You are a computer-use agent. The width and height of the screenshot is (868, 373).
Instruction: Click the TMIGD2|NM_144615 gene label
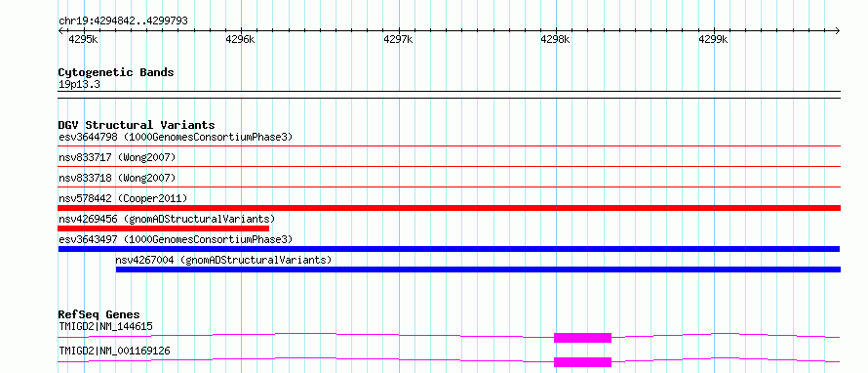tap(105, 326)
